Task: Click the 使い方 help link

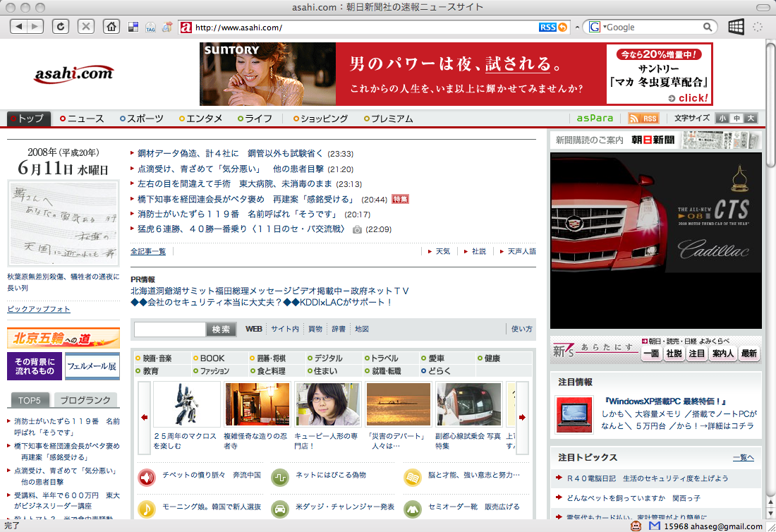Action: click(x=521, y=329)
